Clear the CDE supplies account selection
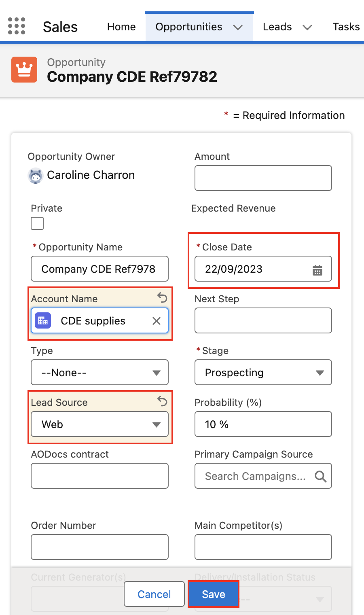The image size is (364, 615). pos(157,321)
